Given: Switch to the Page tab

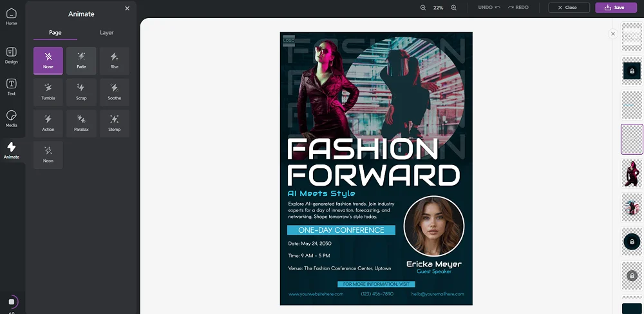Looking at the screenshot, I should click(x=55, y=33).
